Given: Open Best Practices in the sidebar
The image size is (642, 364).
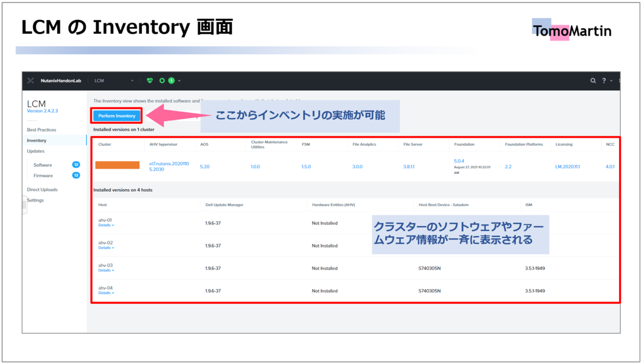Looking at the screenshot, I should pyautogui.click(x=42, y=130).
